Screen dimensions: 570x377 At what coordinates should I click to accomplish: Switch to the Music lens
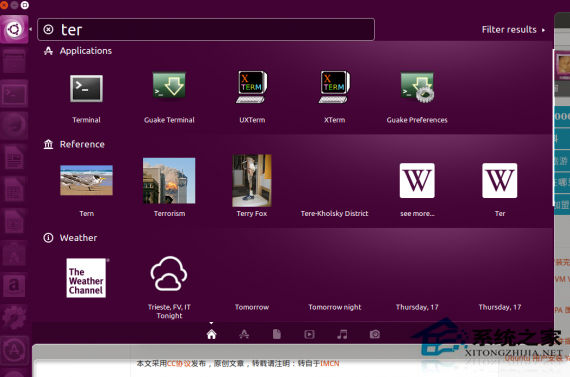pyautogui.click(x=342, y=334)
